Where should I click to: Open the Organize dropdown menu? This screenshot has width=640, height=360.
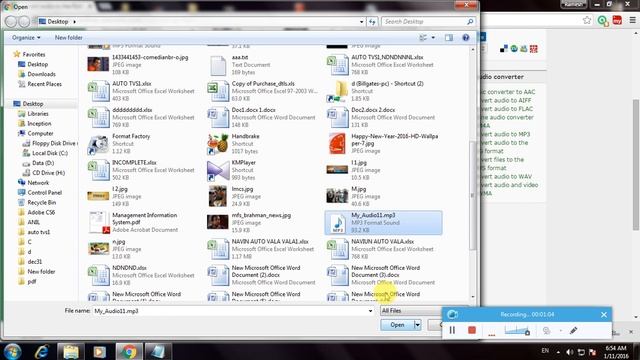[26, 38]
